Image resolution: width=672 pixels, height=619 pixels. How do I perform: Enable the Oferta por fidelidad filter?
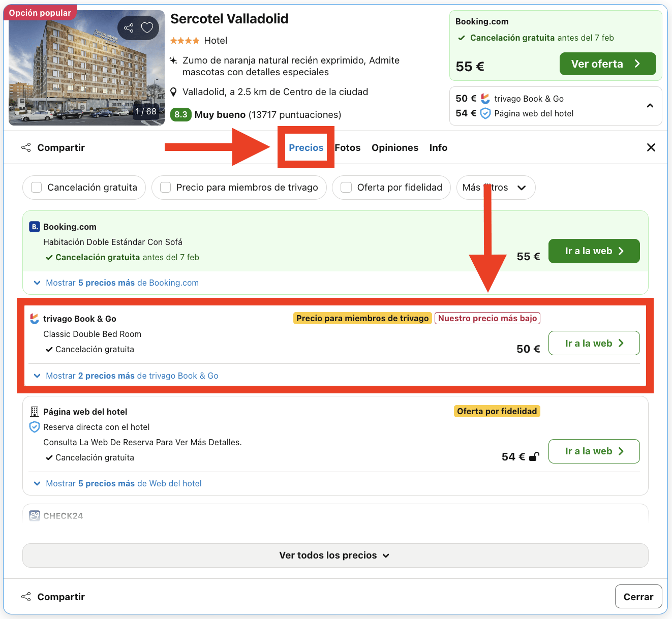[x=346, y=188]
